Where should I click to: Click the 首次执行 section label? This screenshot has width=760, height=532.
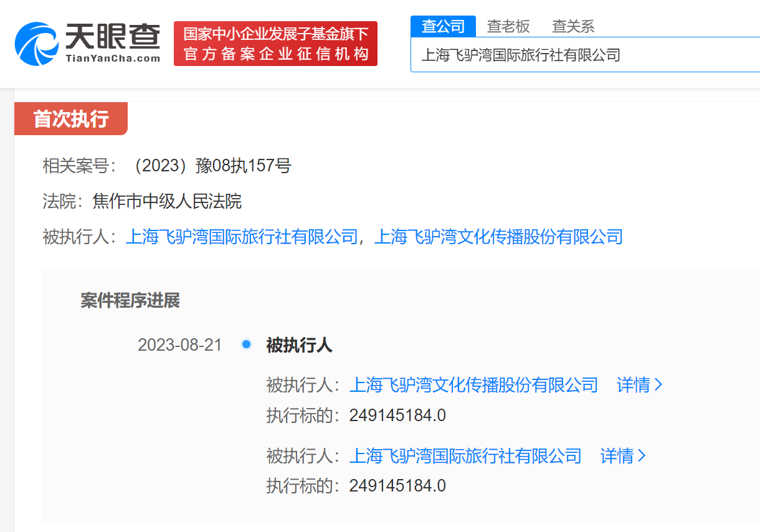(x=71, y=118)
